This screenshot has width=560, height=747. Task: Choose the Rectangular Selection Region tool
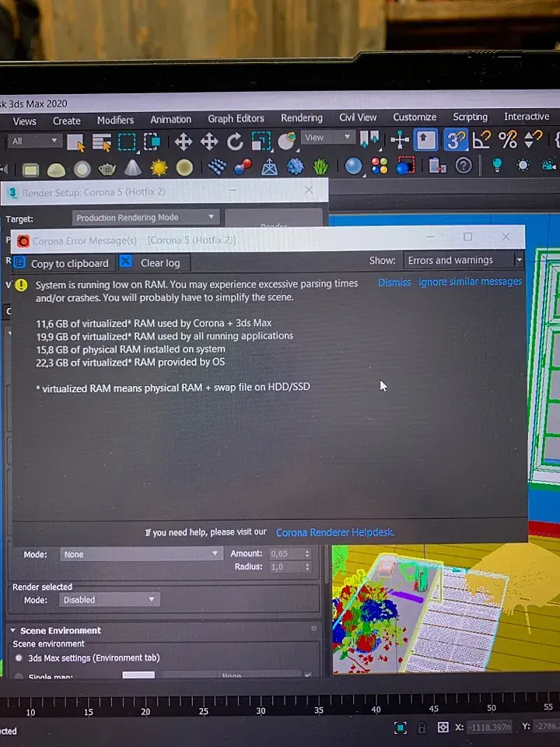(127, 142)
